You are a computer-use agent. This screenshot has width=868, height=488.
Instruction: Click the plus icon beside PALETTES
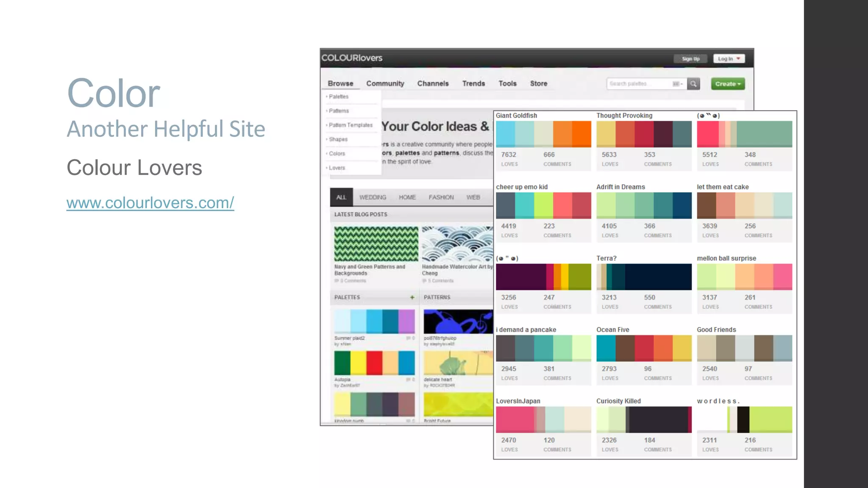[412, 297]
